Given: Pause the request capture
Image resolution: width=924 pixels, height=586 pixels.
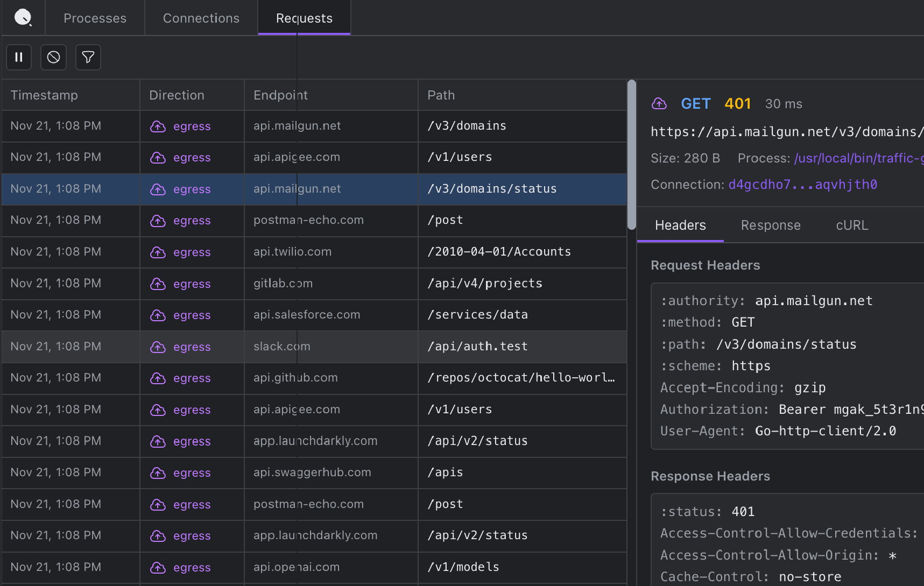Looking at the screenshot, I should (18, 57).
